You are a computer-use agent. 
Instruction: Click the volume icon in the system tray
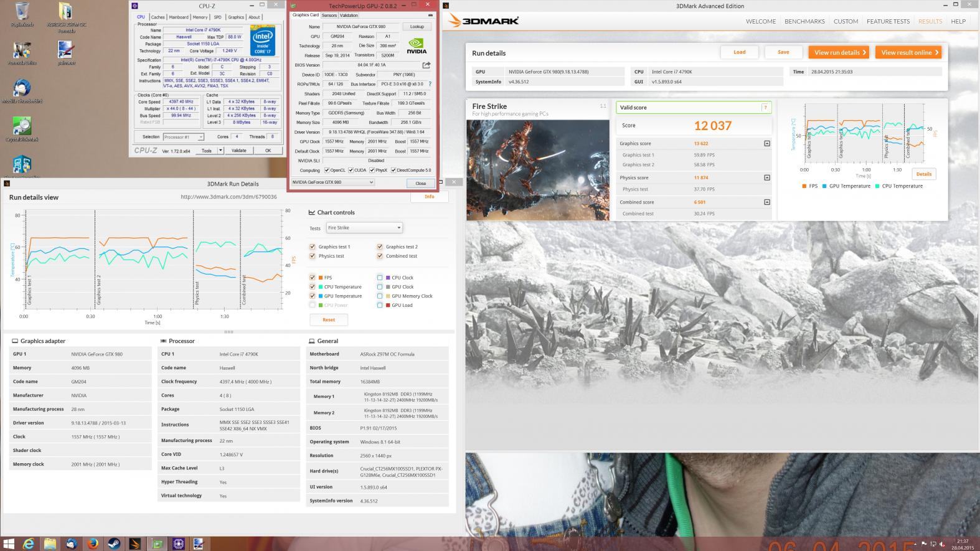(943, 544)
